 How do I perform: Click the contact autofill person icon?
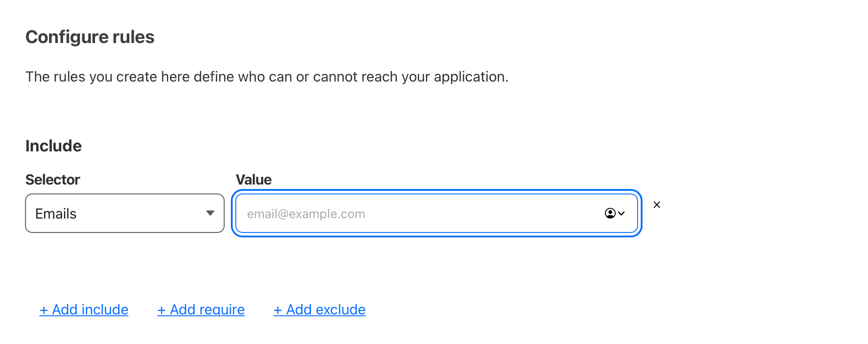tap(610, 213)
